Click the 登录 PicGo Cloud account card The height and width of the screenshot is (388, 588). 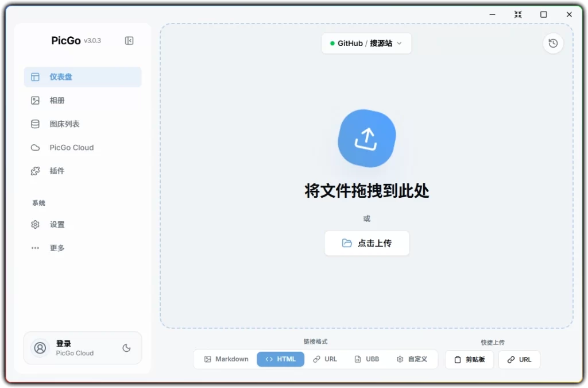click(x=83, y=348)
